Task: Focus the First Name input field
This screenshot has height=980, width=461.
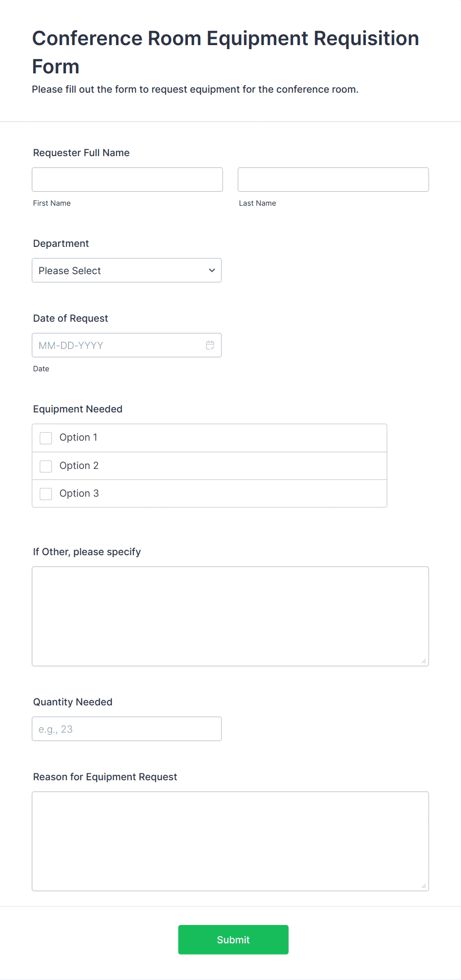Action: click(x=127, y=179)
